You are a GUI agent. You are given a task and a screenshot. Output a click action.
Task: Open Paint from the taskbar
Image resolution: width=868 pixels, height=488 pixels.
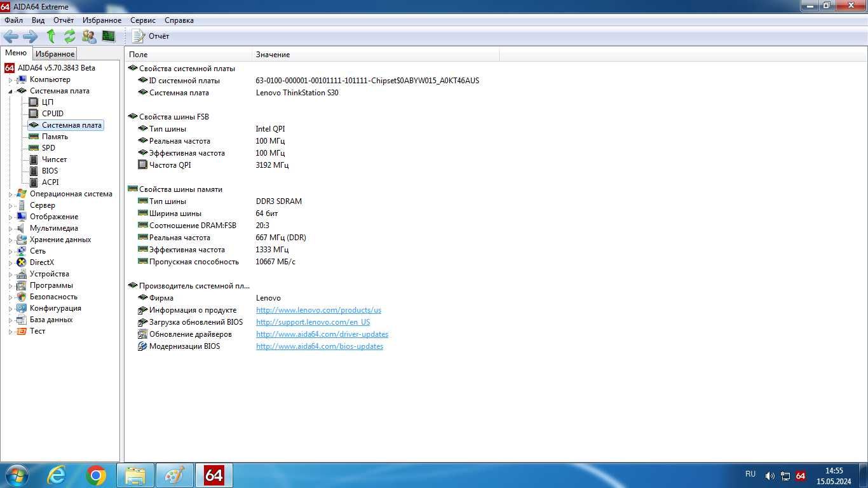pos(174,475)
